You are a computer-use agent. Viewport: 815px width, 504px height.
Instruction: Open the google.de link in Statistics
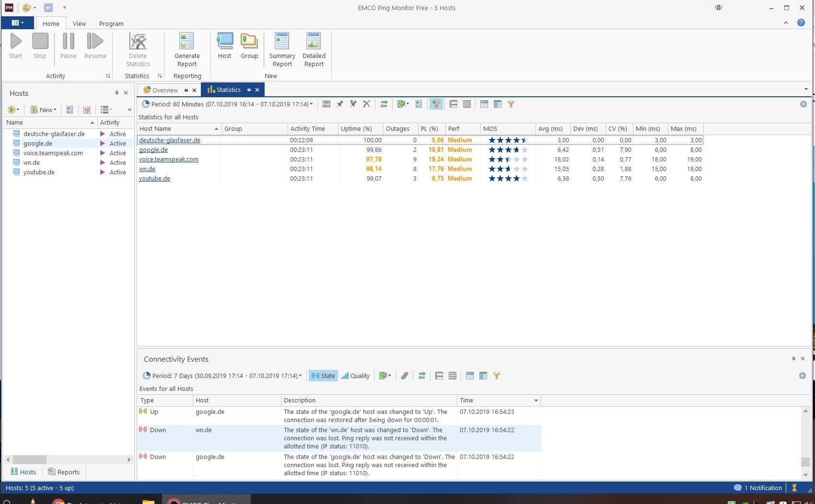[153, 150]
